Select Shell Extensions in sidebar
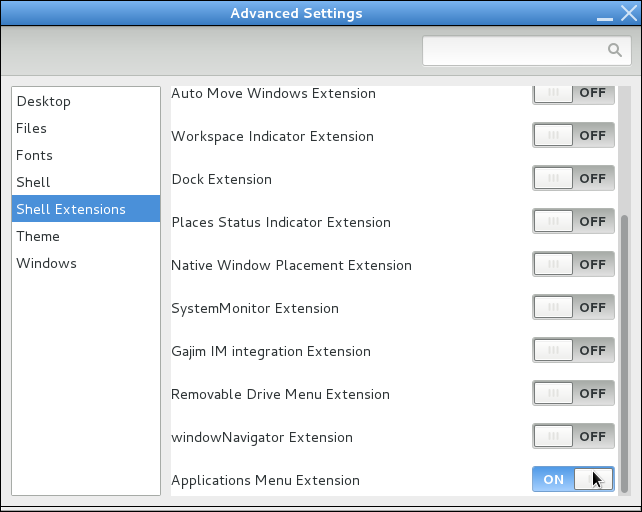The image size is (642, 512). click(86, 209)
